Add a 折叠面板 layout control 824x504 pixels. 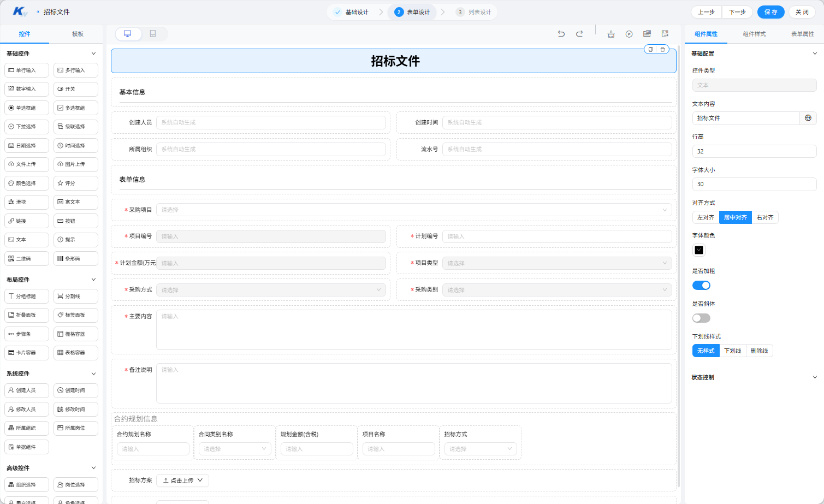[x=27, y=315]
